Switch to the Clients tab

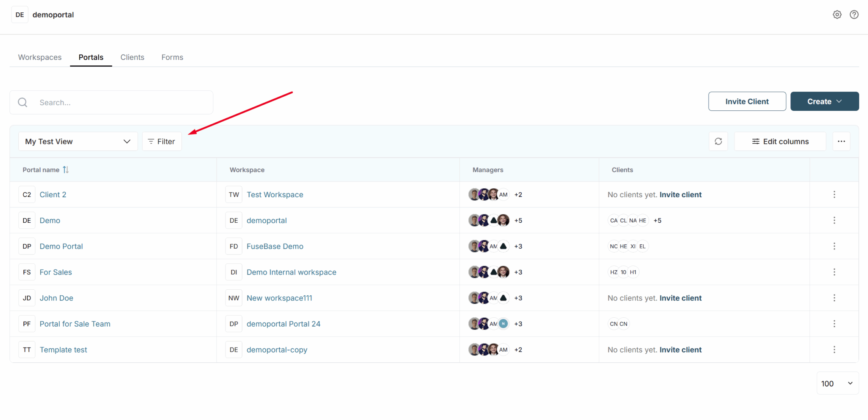coord(132,57)
